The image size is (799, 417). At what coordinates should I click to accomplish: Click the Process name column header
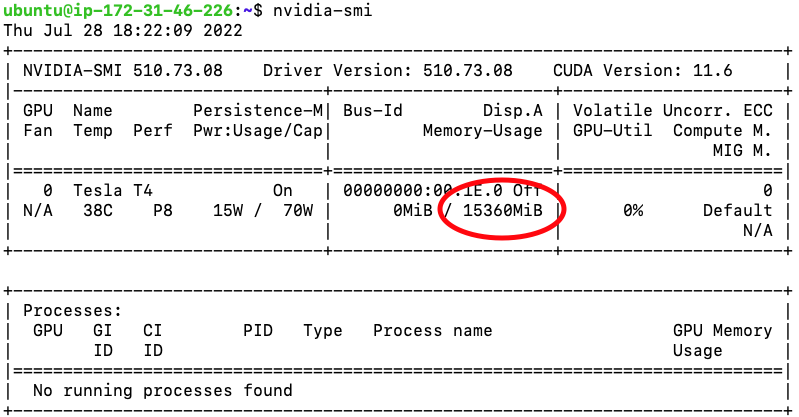tap(432, 330)
